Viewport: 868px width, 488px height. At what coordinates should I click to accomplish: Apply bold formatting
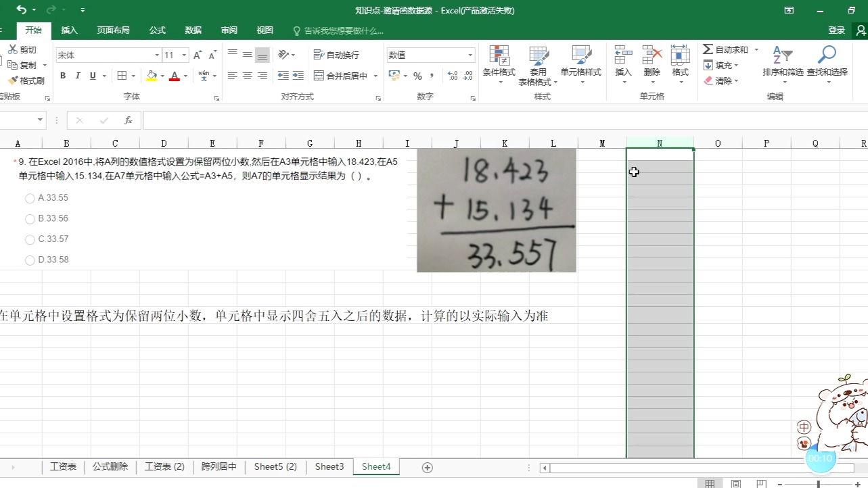63,76
